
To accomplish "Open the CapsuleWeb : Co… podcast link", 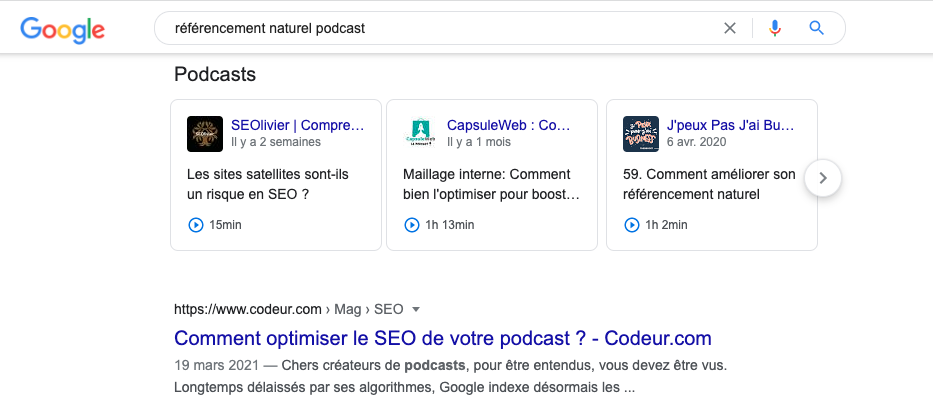I will pos(509,126).
